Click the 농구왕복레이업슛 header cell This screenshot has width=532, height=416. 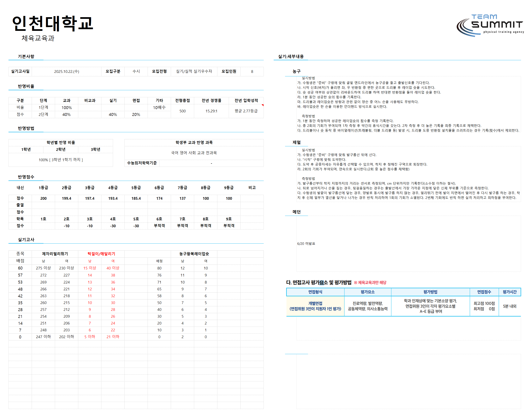(194, 254)
